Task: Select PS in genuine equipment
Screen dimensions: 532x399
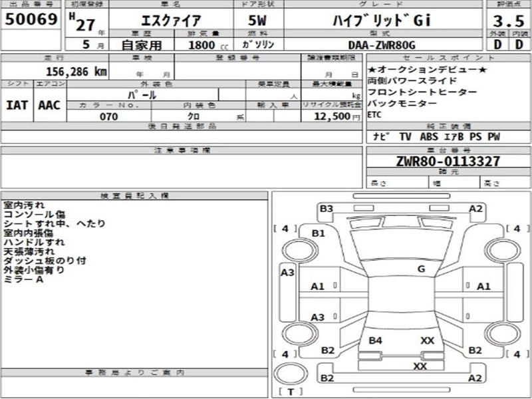Action: (475, 136)
